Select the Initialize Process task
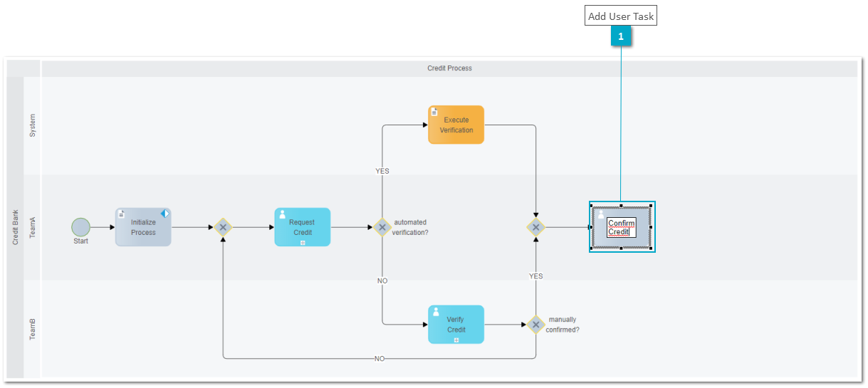Screen dimensions: 868x388 [x=143, y=227]
